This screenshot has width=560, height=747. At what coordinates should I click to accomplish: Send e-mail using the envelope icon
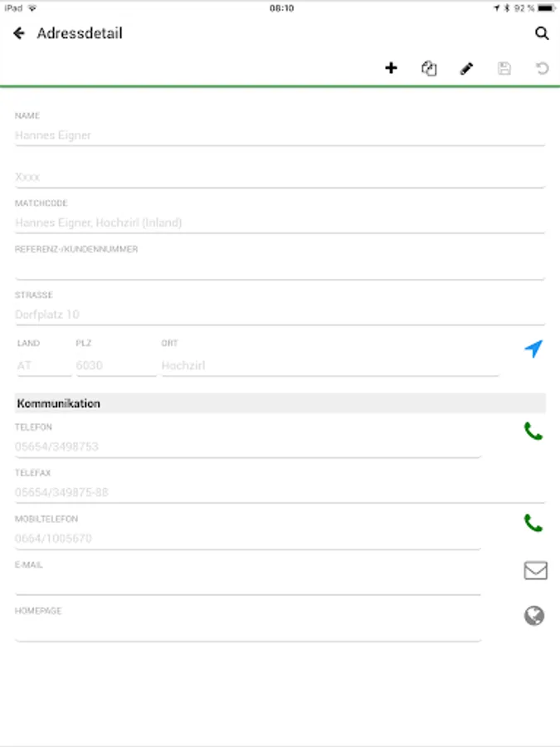(x=535, y=570)
